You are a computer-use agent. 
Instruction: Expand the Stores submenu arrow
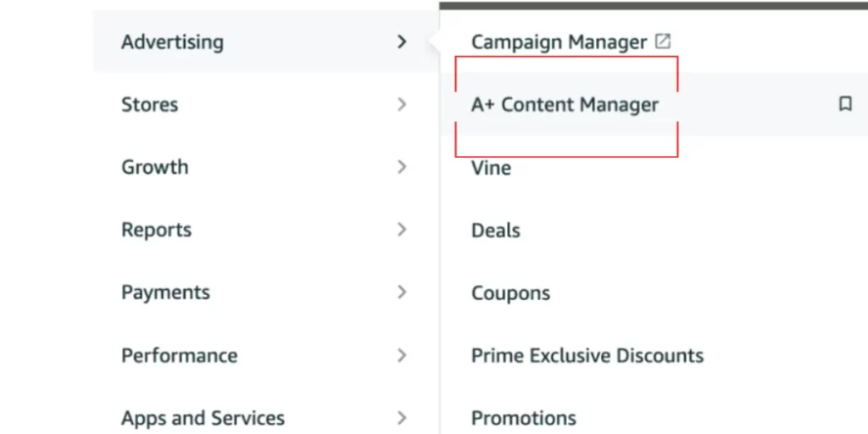pos(402,104)
